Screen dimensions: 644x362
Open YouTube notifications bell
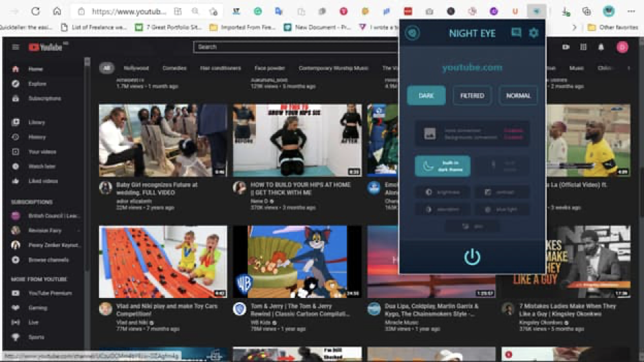coord(601,47)
